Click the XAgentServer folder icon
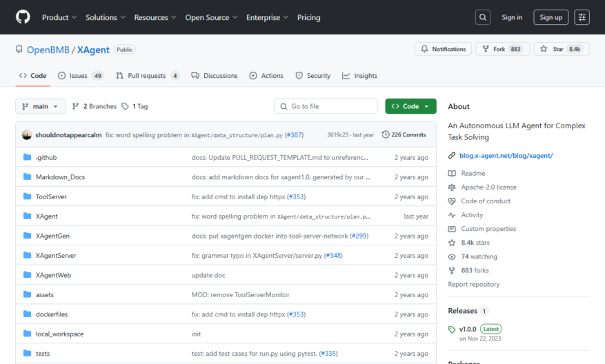The width and height of the screenshot is (605, 364). (x=27, y=255)
